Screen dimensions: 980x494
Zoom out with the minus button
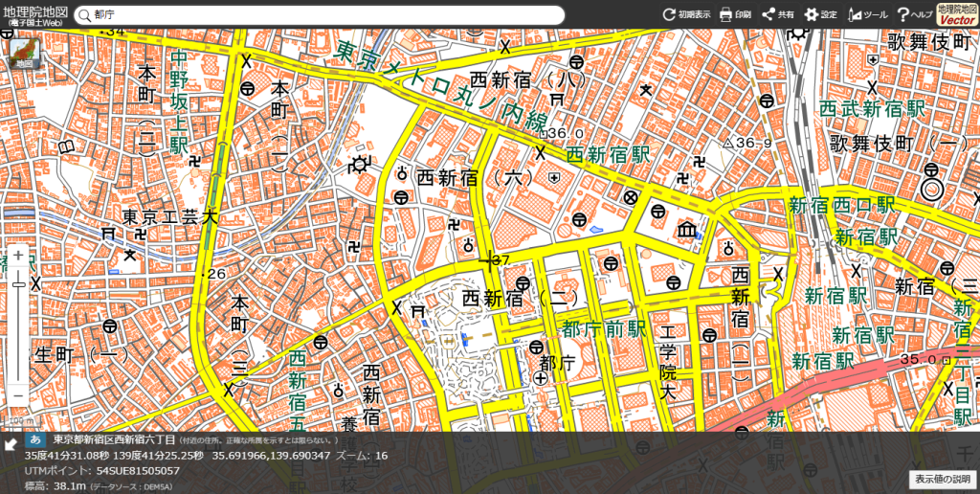[x=17, y=395]
